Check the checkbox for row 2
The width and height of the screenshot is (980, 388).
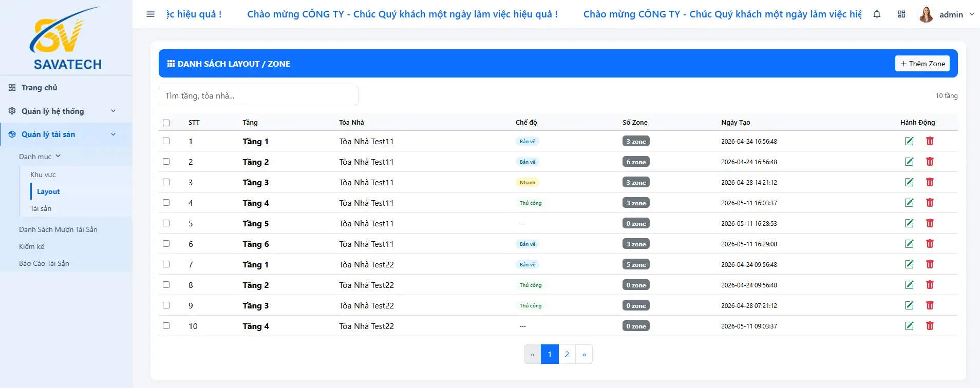point(166,161)
